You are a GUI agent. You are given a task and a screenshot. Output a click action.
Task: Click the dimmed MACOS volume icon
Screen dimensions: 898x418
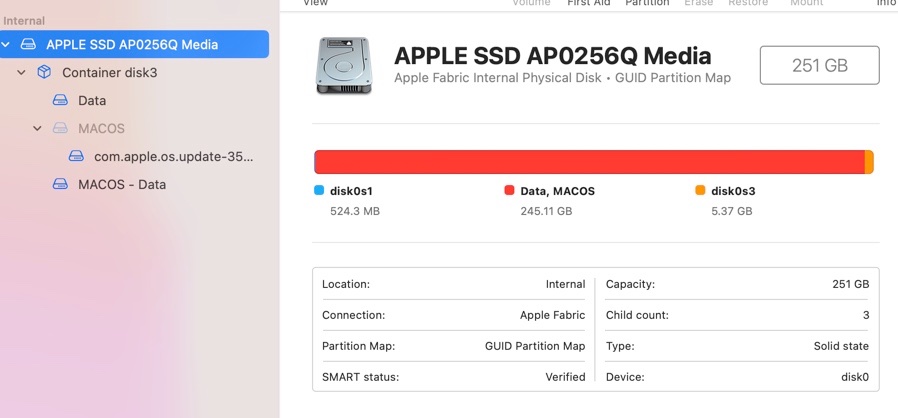60,129
